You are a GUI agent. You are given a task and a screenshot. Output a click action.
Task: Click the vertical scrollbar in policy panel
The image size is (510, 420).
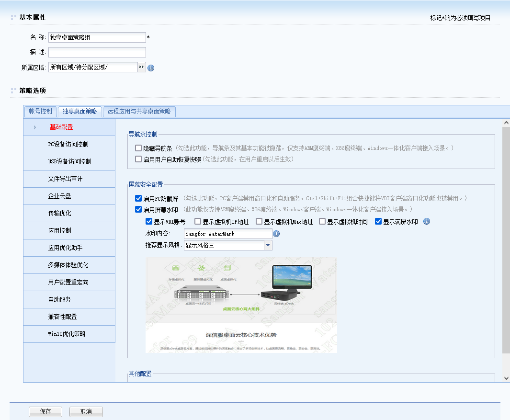pyautogui.click(x=506, y=239)
